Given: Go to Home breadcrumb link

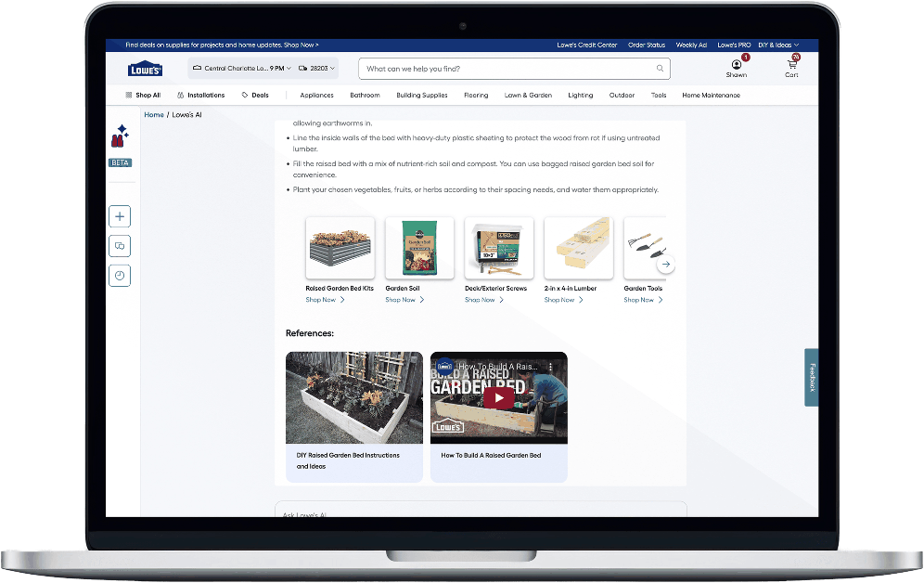Looking at the screenshot, I should click(x=154, y=114).
